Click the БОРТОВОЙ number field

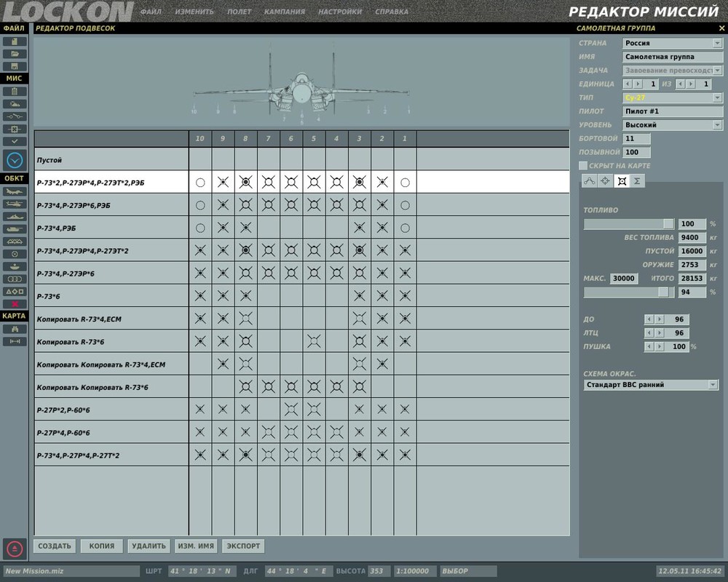(x=636, y=139)
